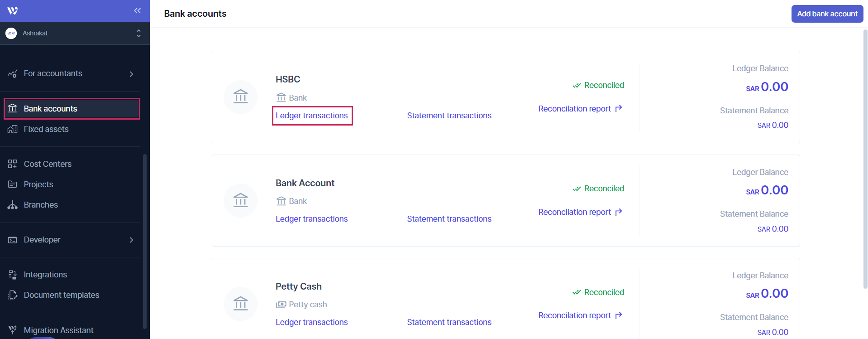
Task: Click the main page vertical scrollbar
Action: [x=865, y=159]
